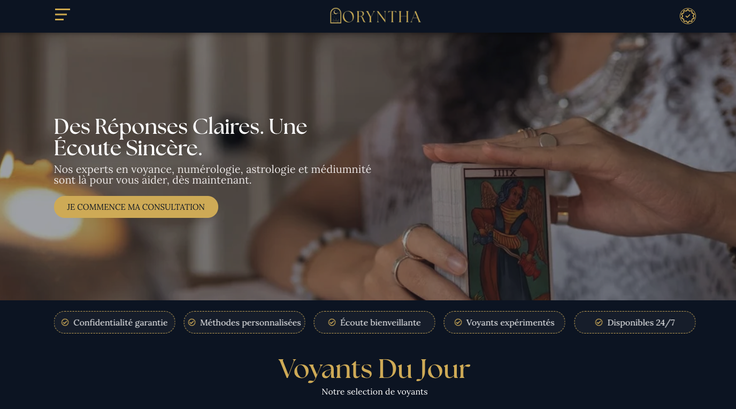Select the Écoute bienveillante badge text

click(x=380, y=323)
